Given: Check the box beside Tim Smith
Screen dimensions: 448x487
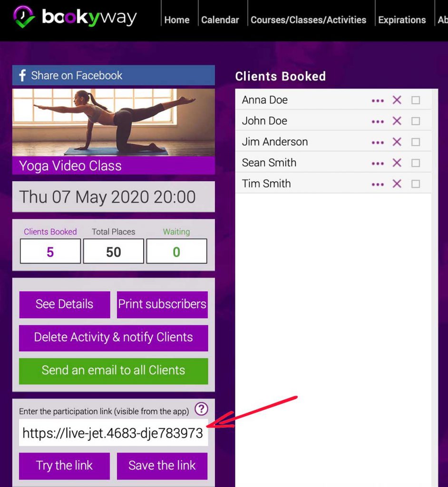Looking at the screenshot, I should (x=416, y=184).
